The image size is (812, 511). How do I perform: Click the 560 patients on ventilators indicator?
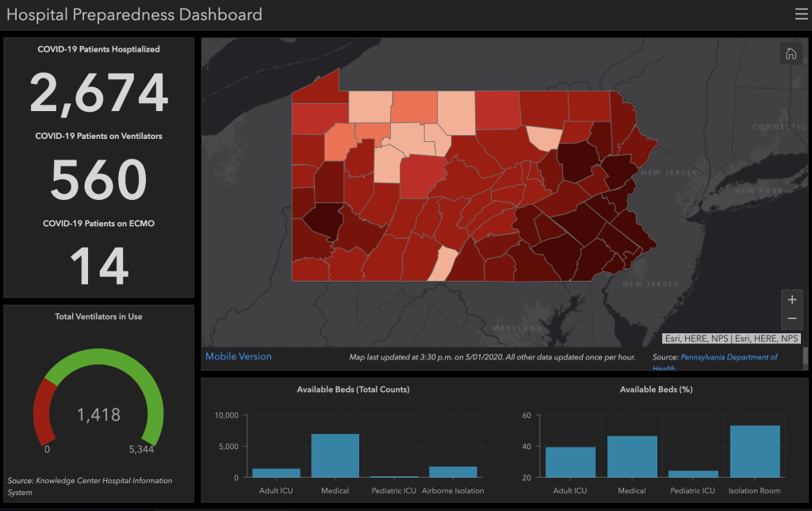[99, 179]
